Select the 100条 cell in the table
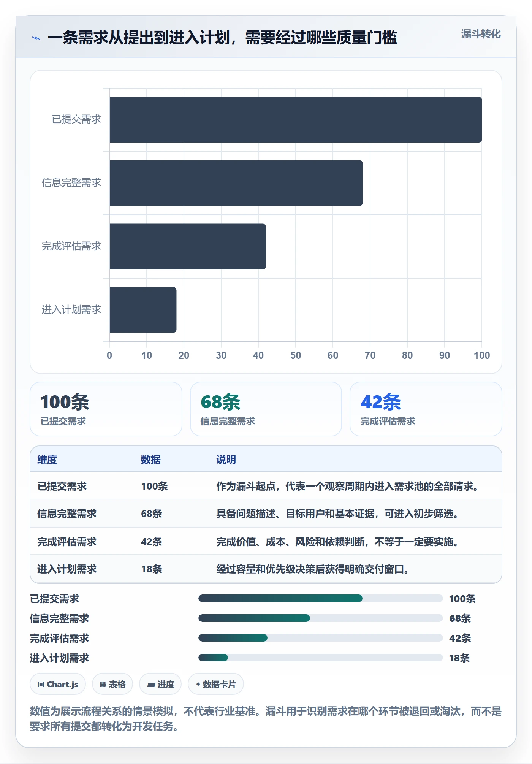The image size is (532, 764). [154, 486]
